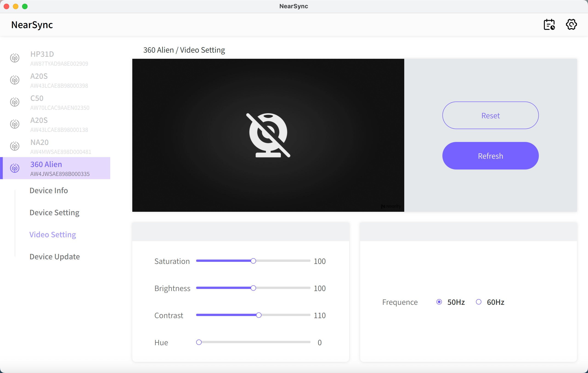Click the 360 Alien device icon

coord(15,168)
